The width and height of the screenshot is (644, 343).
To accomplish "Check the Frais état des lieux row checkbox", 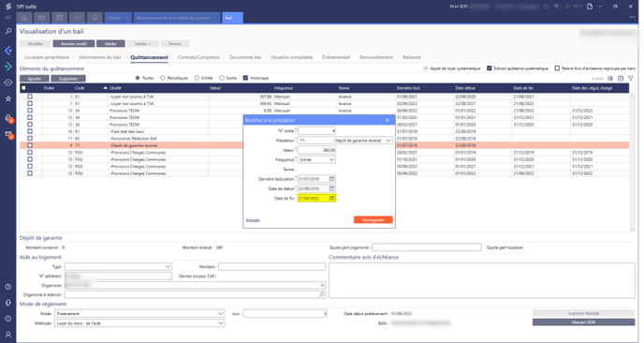I will (30, 131).
